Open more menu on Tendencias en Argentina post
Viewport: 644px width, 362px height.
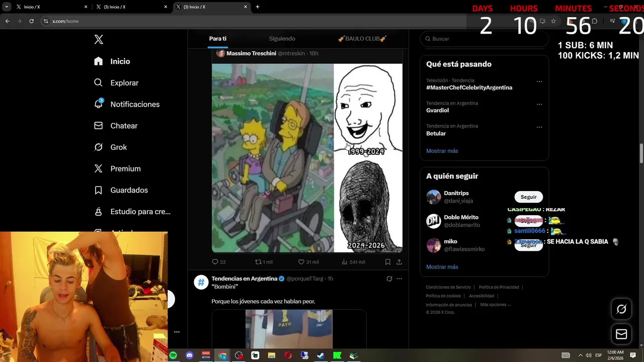pyautogui.click(x=399, y=279)
